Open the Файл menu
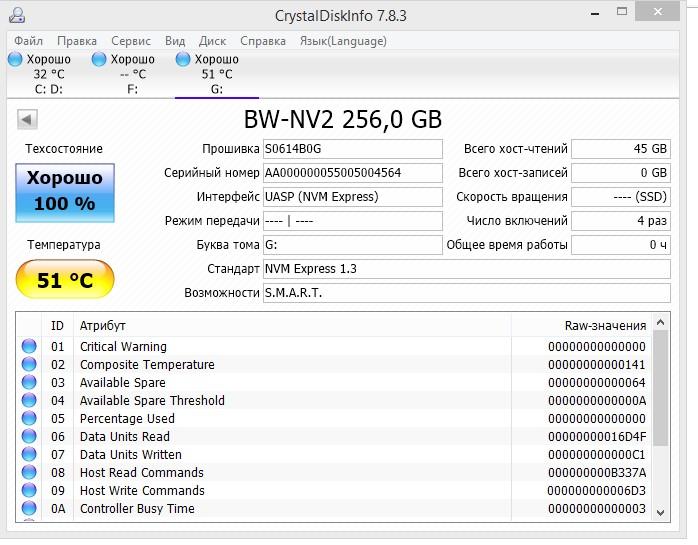The image size is (698, 545). [28, 41]
